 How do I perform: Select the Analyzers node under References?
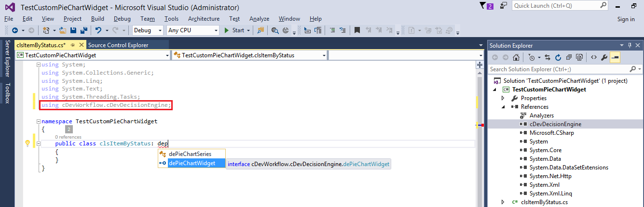[541, 116]
